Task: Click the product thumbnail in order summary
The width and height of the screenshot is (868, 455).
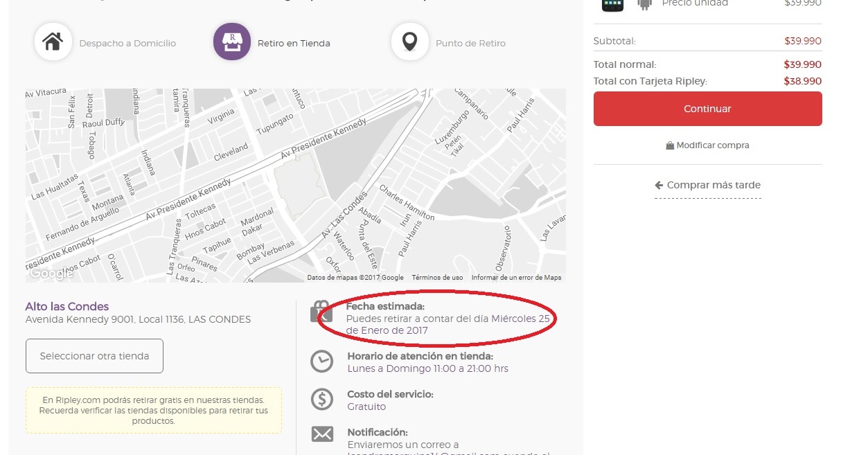Action: click(x=612, y=4)
